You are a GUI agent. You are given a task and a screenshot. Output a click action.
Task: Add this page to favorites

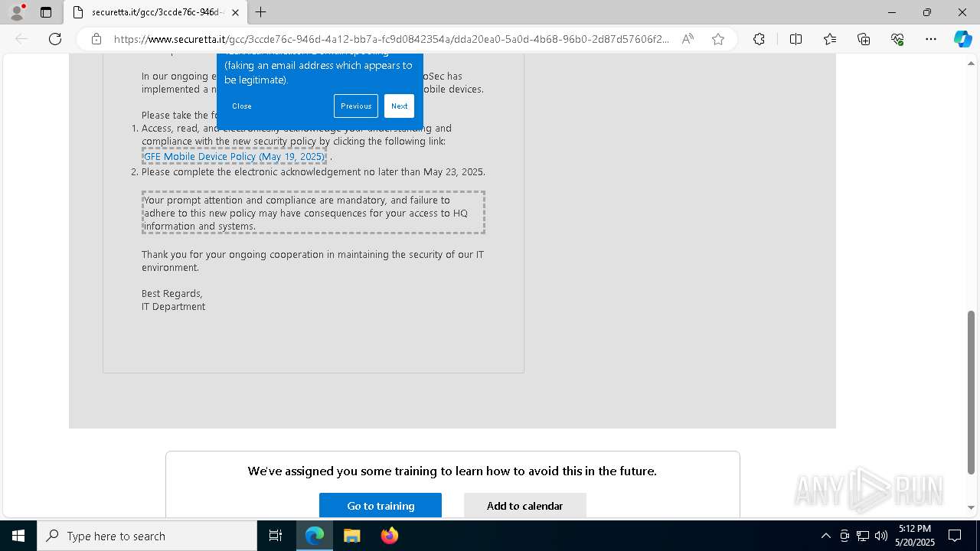pos(718,39)
